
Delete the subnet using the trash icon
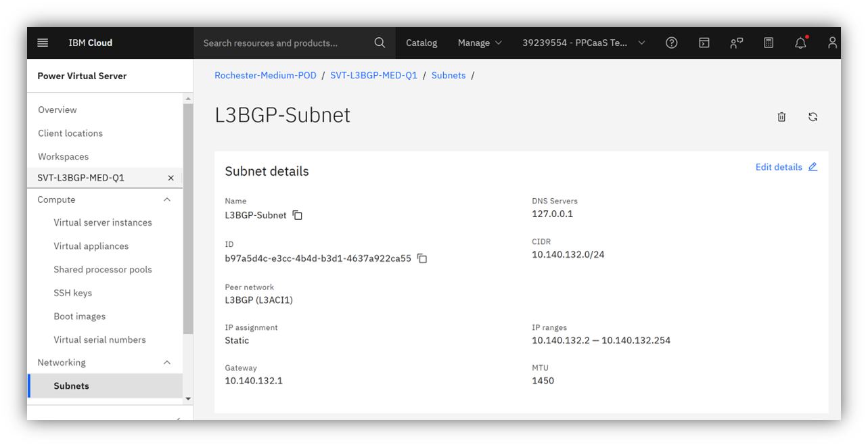point(781,116)
